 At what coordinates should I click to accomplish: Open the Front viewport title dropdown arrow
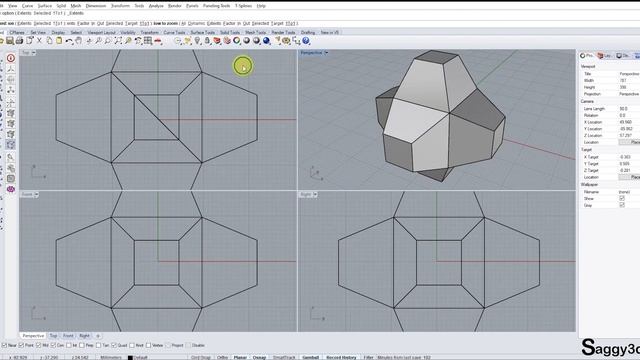36,195
